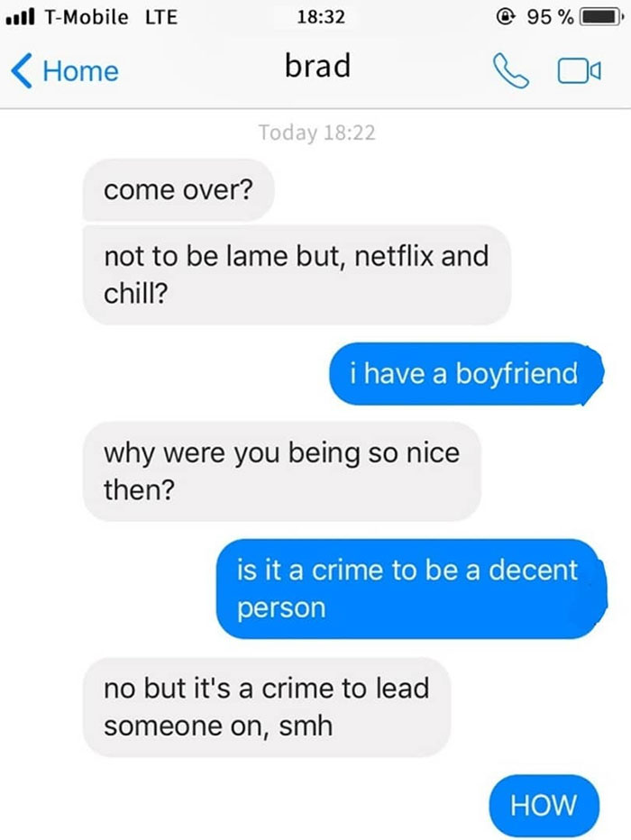Tap the T-Mobile carrier label
Viewport: 631px width, 840px height.
[87, 17]
